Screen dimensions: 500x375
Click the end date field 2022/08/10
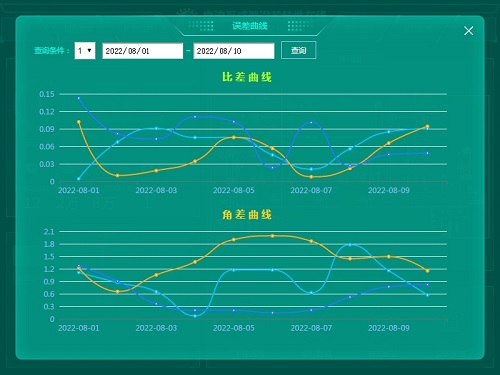[234, 51]
